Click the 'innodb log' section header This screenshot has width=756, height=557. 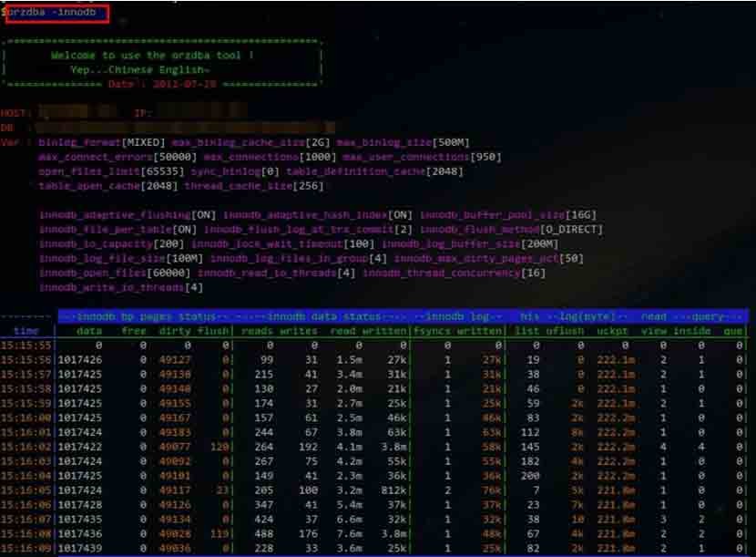456,316
